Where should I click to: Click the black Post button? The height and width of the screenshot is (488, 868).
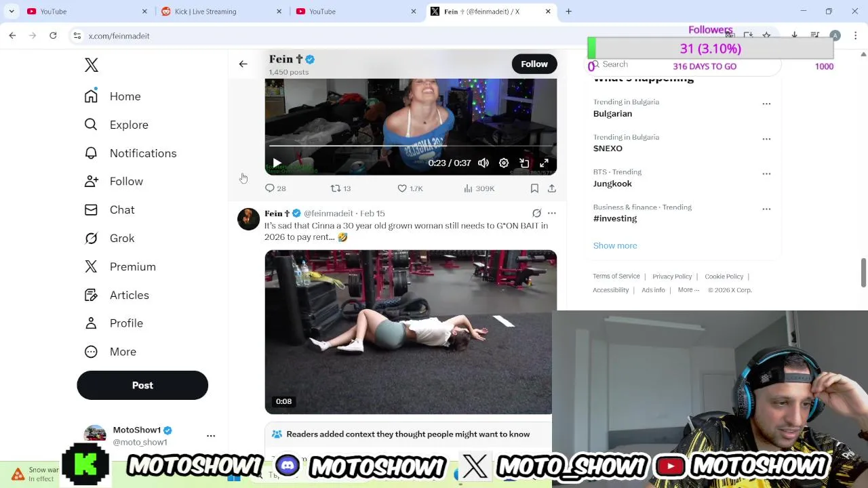tap(142, 385)
